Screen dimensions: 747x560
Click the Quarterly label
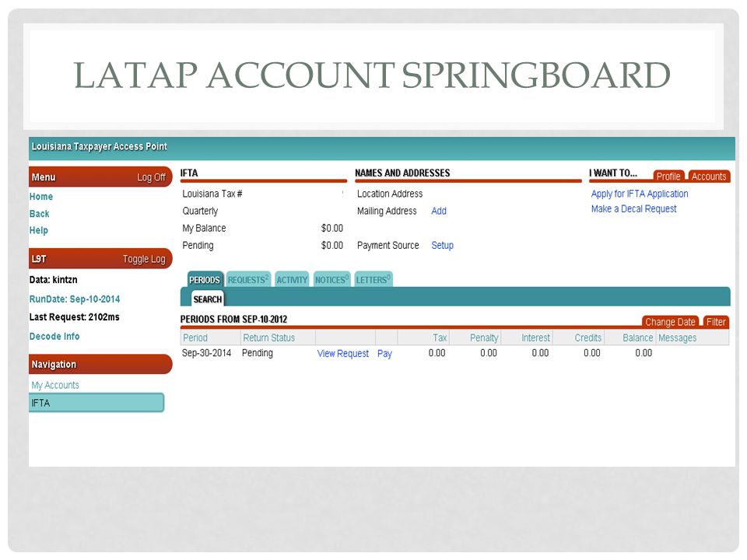(x=200, y=211)
